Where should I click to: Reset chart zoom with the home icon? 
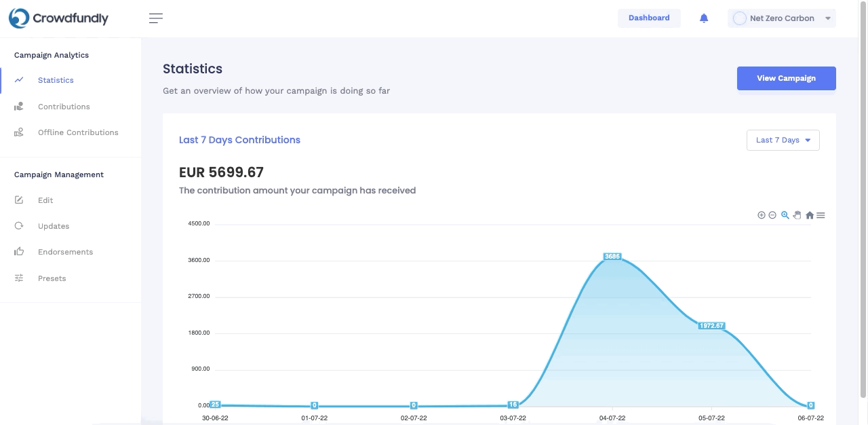[x=810, y=215]
